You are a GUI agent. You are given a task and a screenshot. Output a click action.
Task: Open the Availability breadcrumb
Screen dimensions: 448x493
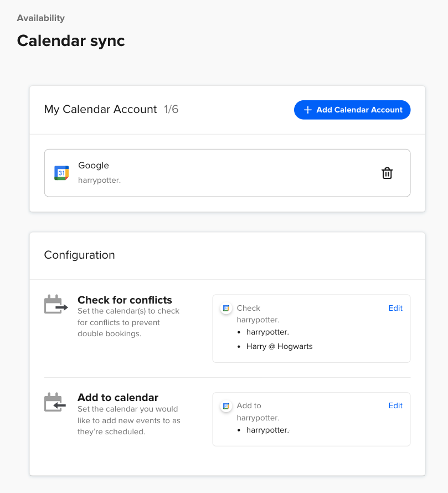40,18
